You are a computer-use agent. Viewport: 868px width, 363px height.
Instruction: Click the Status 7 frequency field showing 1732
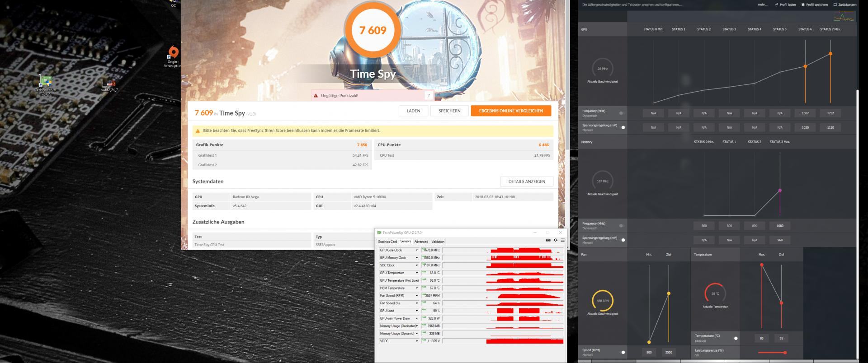(830, 113)
